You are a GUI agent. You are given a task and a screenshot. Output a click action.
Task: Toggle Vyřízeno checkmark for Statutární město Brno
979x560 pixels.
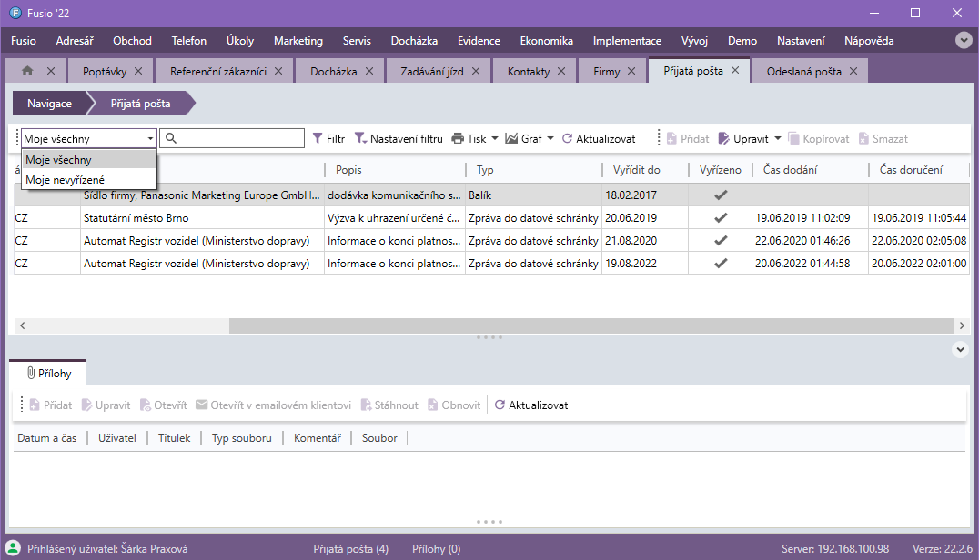tap(721, 218)
